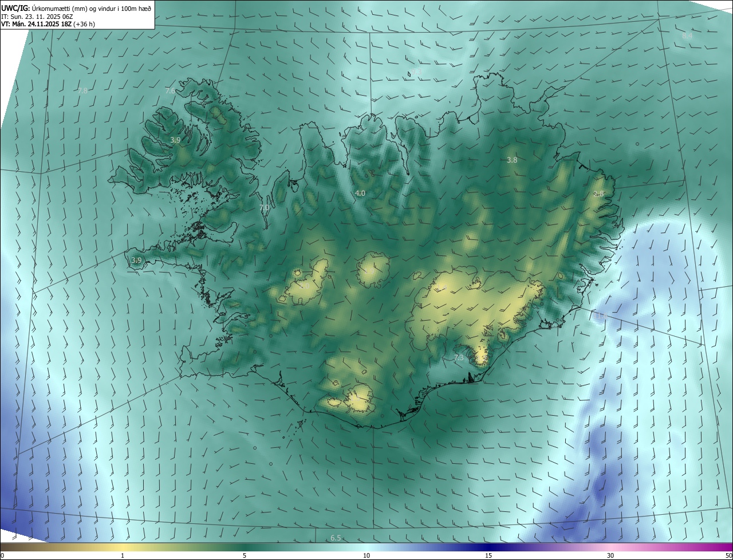Click the 7.0 value label
The height and width of the screenshot is (560, 733).
[x=264, y=207]
